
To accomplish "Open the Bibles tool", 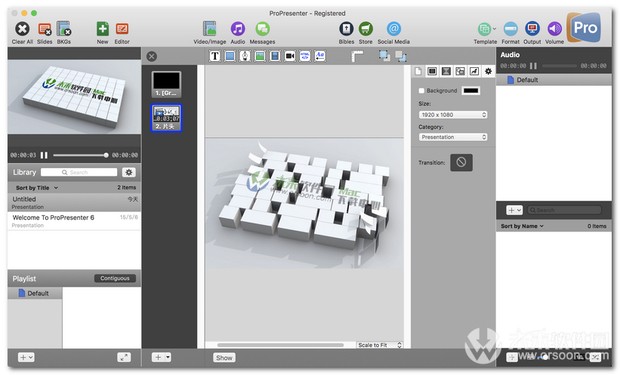I will (346, 28).
